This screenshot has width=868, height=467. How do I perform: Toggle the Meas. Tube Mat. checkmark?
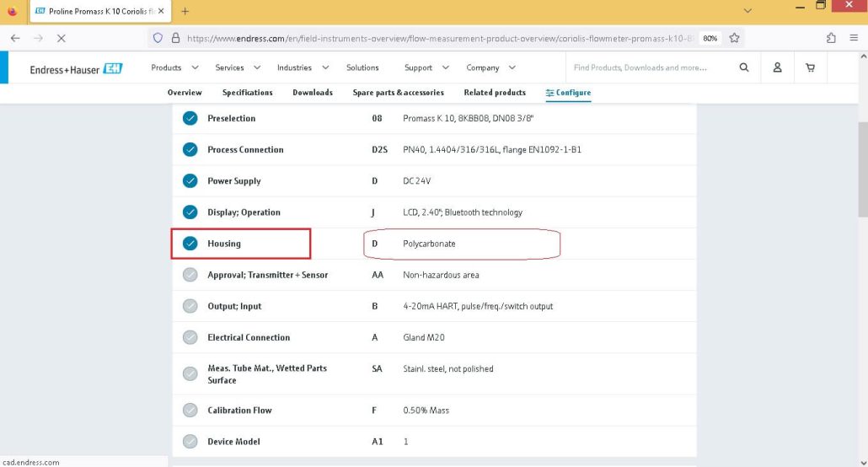(x=190, y=374)
